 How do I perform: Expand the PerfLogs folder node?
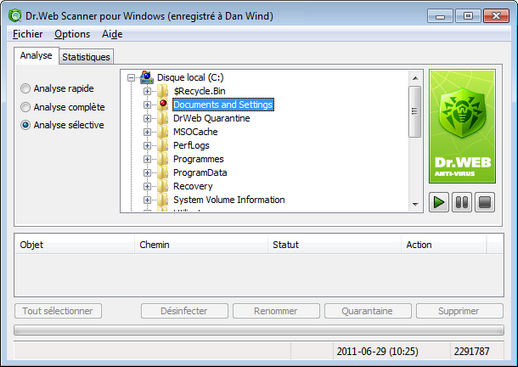[x=147, y=146]
